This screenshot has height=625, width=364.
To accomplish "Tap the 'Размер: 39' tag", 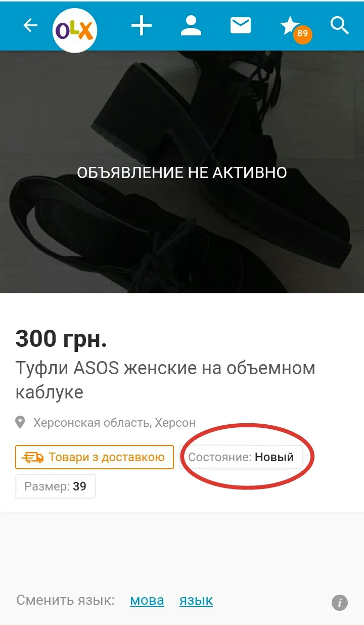I will [x=56, y=486].
